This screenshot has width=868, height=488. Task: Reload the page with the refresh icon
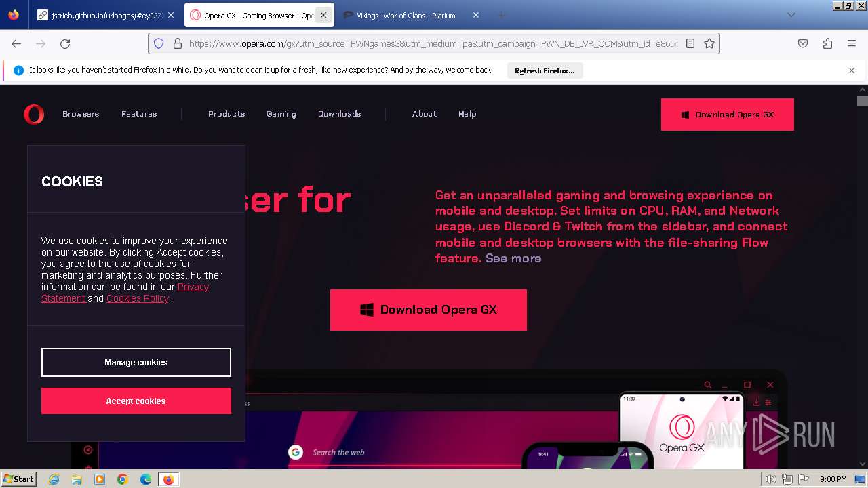click(65, 43)
